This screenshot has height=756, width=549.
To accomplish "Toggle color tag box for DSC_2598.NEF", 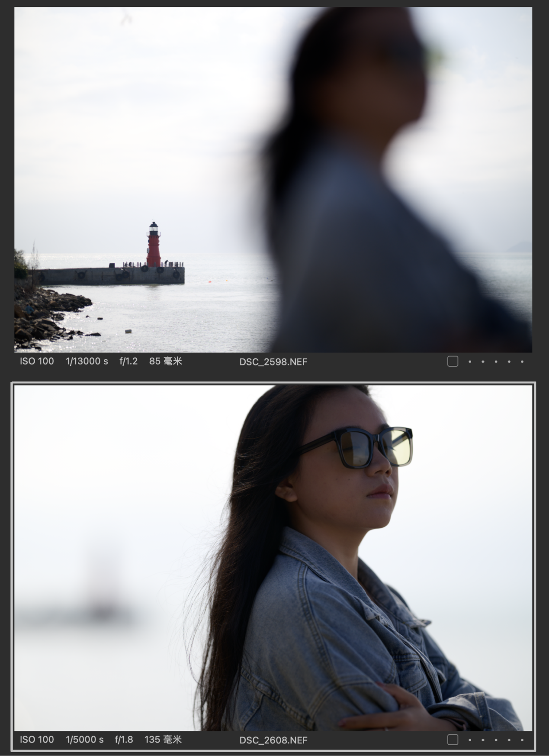I will tap(453, 362).
